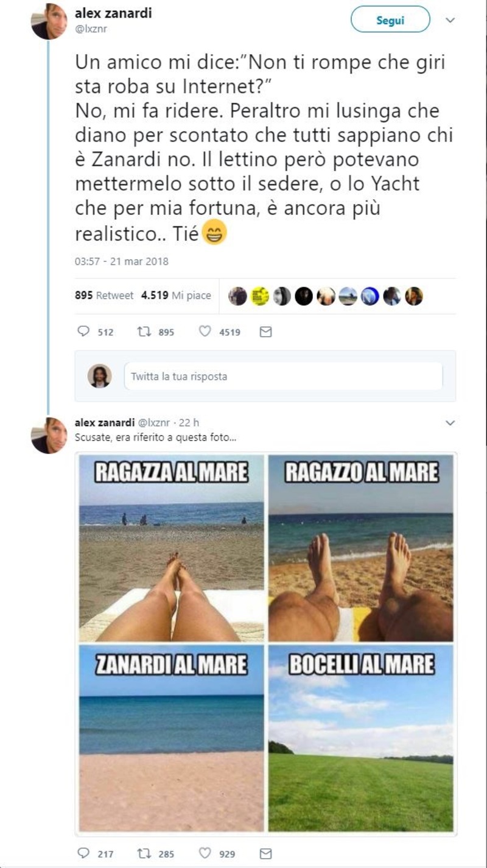The height and width of the screenshot is (868, 487).
Task: View the 4.519 Mi piace list
Action: coord(176,295)
